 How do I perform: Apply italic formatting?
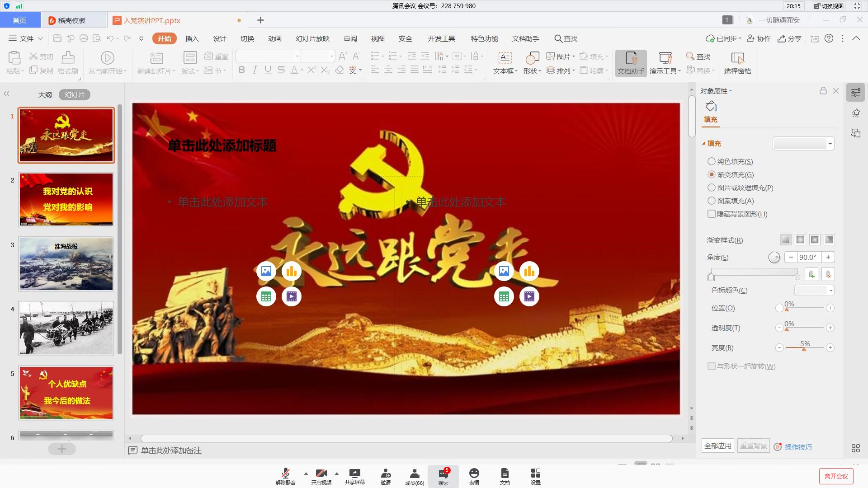[255, 70]
